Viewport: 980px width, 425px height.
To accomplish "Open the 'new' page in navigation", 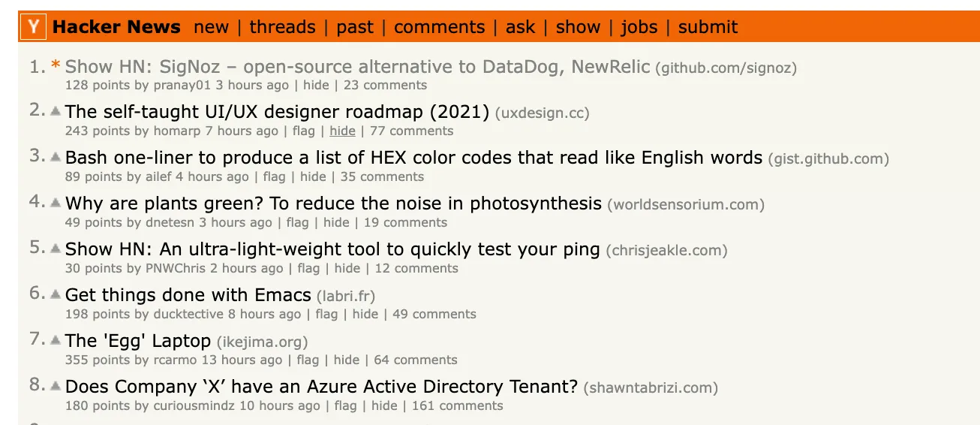I will tap(211, 27).
